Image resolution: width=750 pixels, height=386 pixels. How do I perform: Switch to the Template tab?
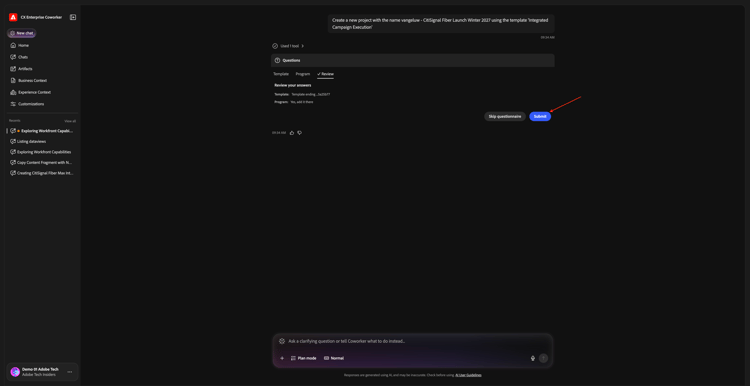(281, 74)
